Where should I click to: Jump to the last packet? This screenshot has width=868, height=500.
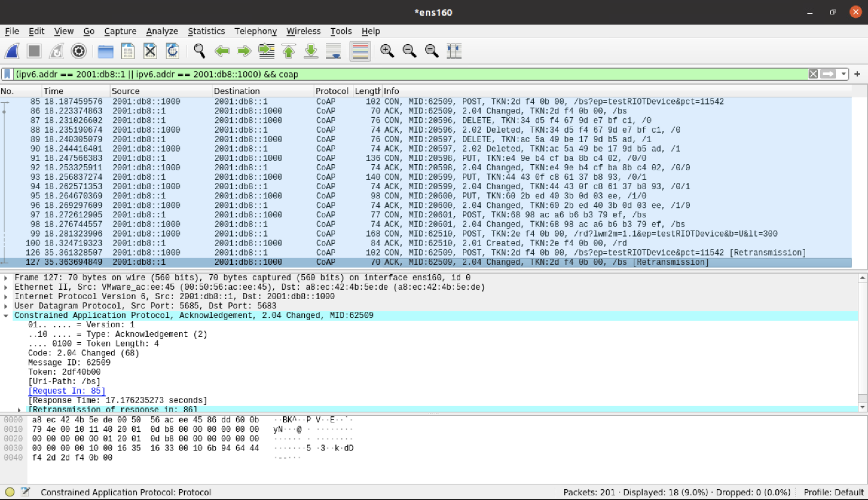pos(311,51)
